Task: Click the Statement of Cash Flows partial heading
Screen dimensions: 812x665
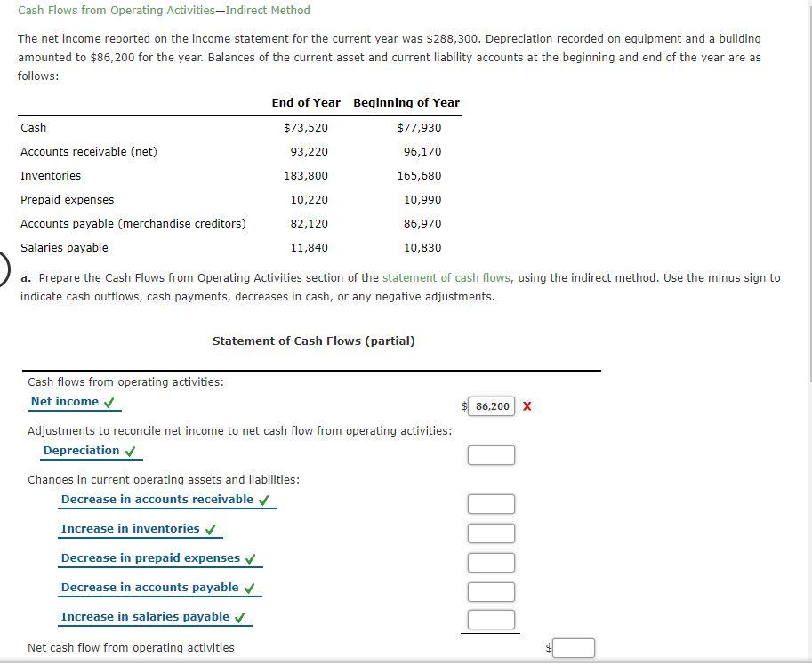Action: pos(313,341)
